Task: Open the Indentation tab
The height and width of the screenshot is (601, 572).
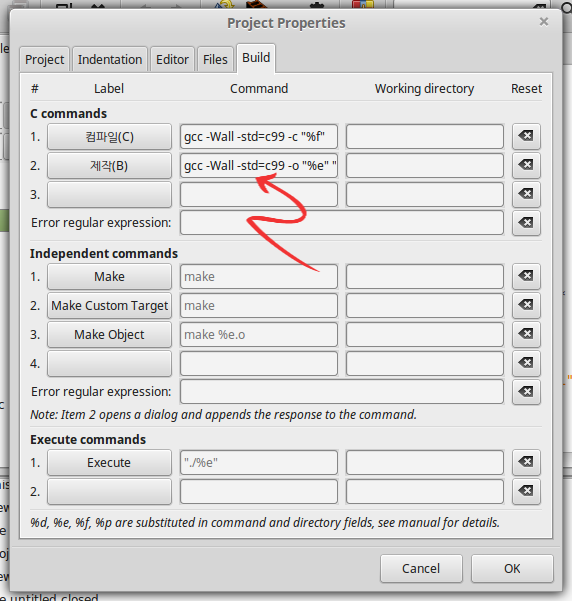Action: [x=110, y=59]
